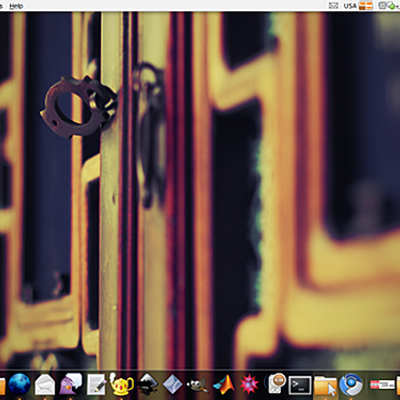
Task: Open the white envelope mail client in dock
Action: pyautogui.click(x=45, y=384)
